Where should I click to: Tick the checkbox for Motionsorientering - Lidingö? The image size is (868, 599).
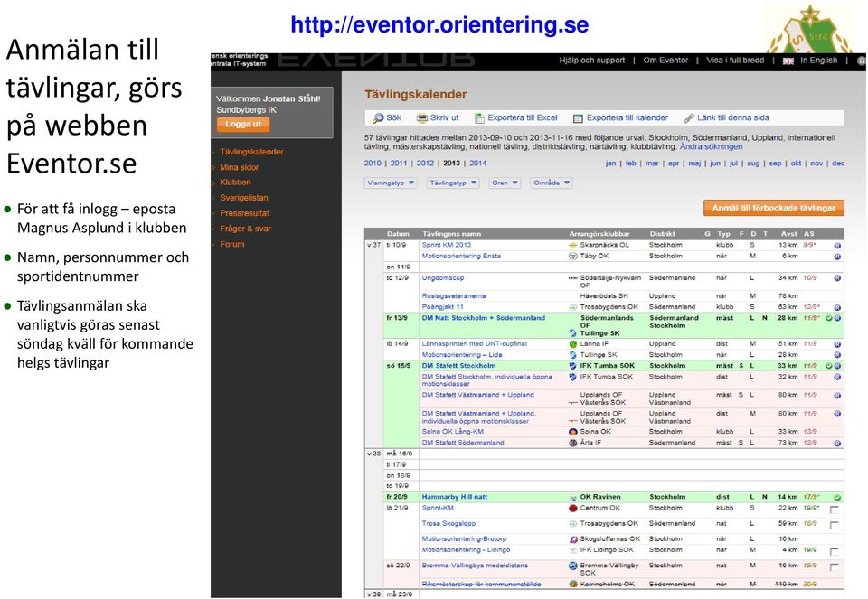835,551
